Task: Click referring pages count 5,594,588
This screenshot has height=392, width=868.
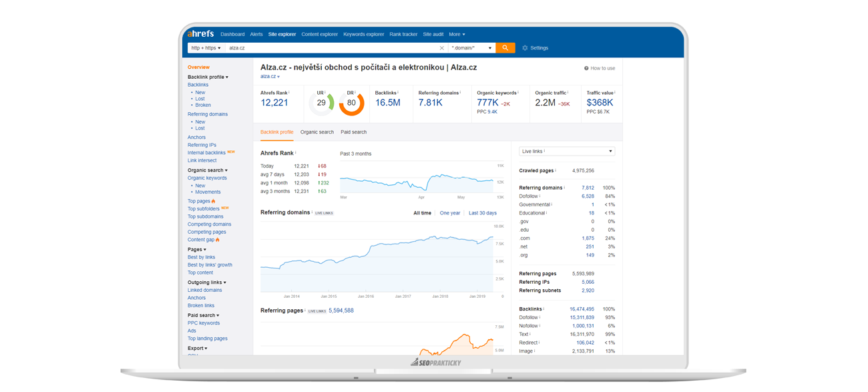Action: coord(341,311)
